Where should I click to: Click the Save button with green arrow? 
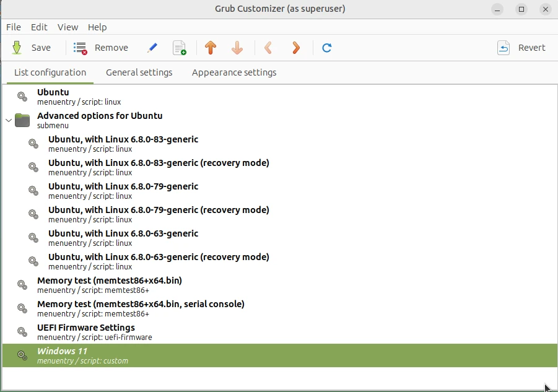(31, 48)
